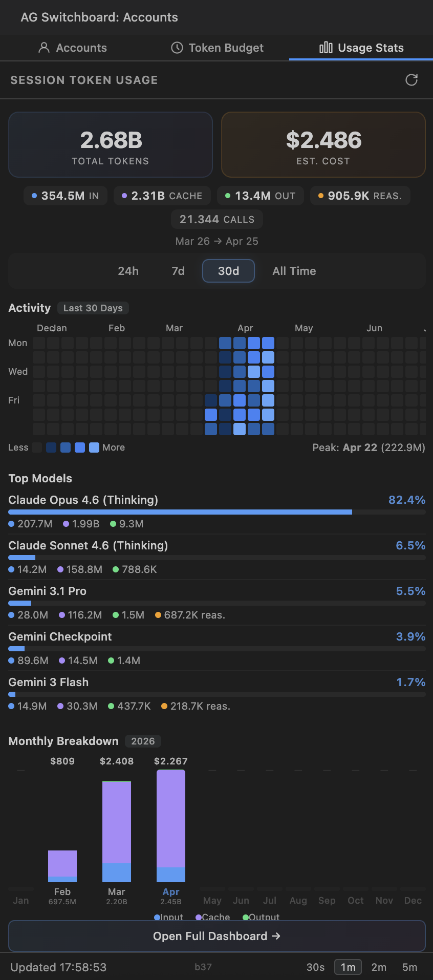Screen dimensions: 433x980
Task: Click the 2026 year badge
Action: coord(143,741)
